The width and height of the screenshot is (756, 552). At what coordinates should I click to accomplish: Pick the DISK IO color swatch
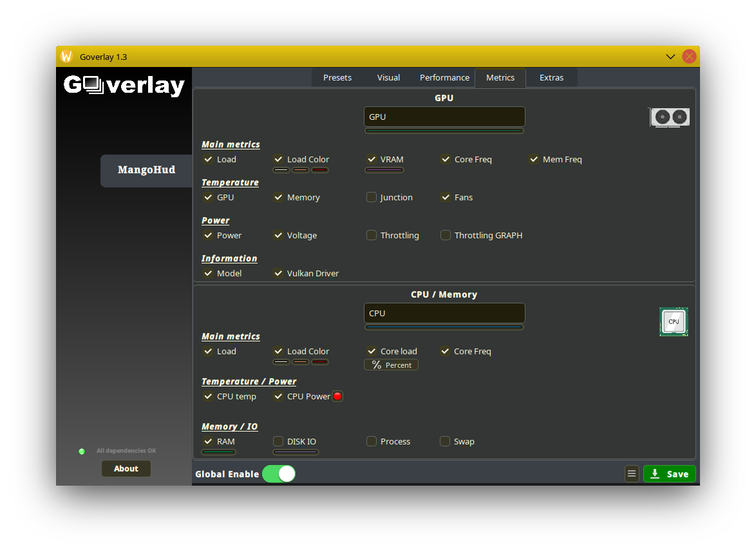[x=296, y=452]
